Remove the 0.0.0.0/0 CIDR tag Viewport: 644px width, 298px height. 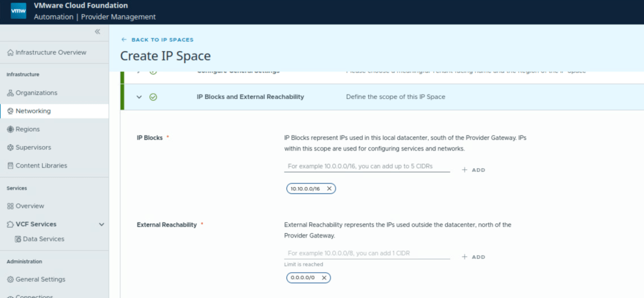324,278
